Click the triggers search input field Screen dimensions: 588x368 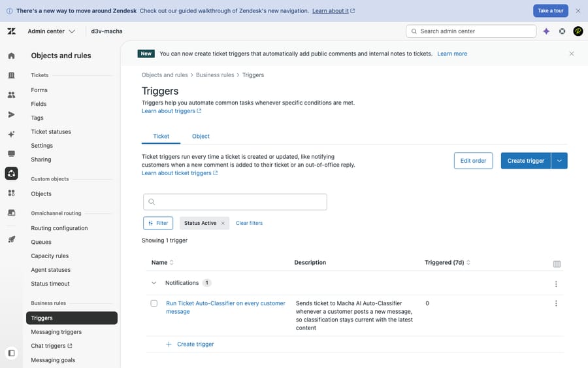click(x=235, y=202)
